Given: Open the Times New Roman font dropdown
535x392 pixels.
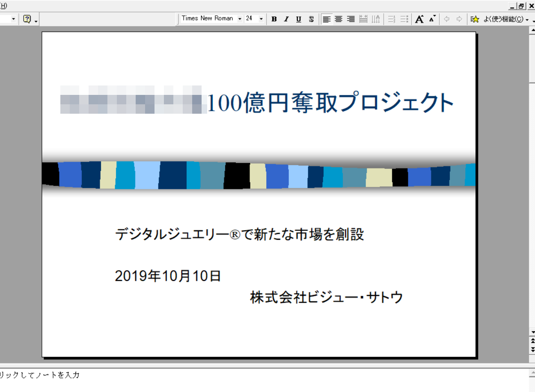Looking at the screenshot, I should point(240,19).
